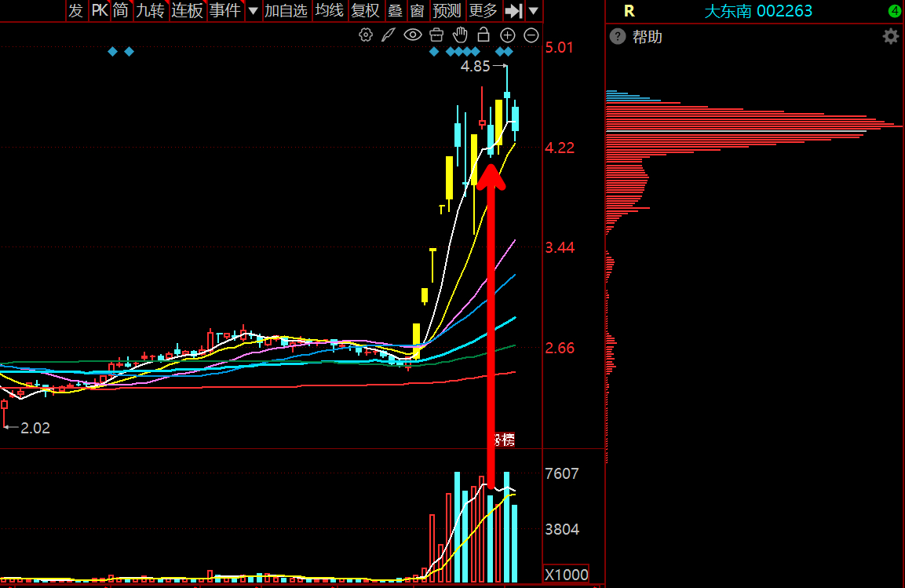
Task: Switch to 简 simplified view
Action: coord(121,10)
